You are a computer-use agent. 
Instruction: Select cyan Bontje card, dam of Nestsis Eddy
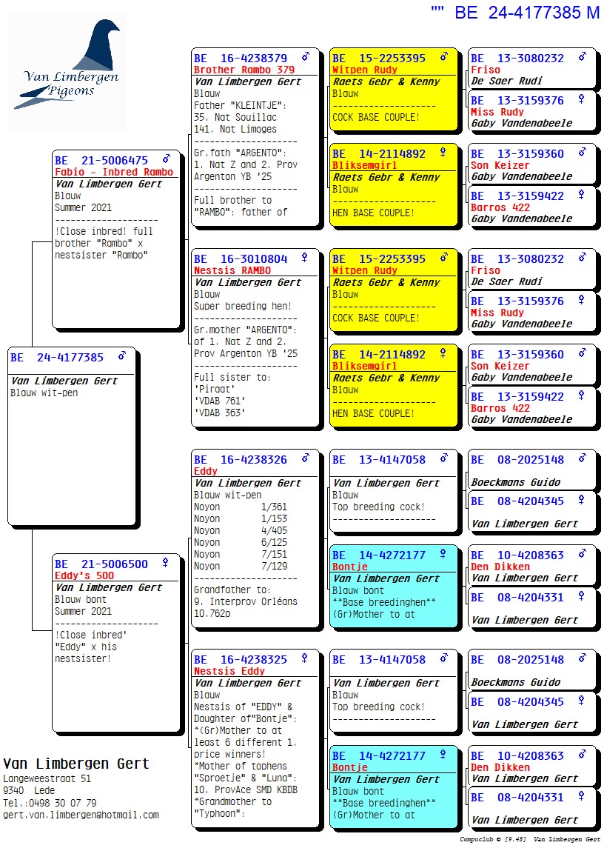395,786
